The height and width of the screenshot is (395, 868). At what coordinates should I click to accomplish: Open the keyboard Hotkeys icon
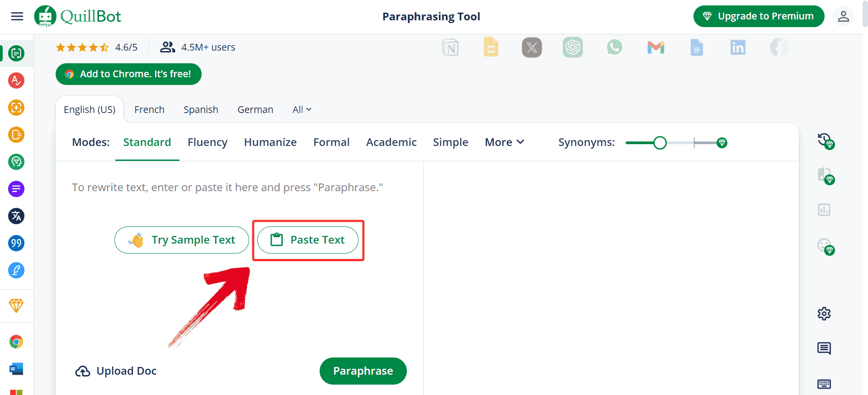pos(824,384)
